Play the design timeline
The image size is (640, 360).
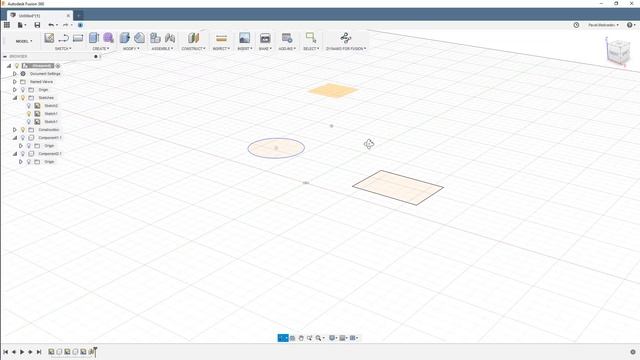click(22, 352)
